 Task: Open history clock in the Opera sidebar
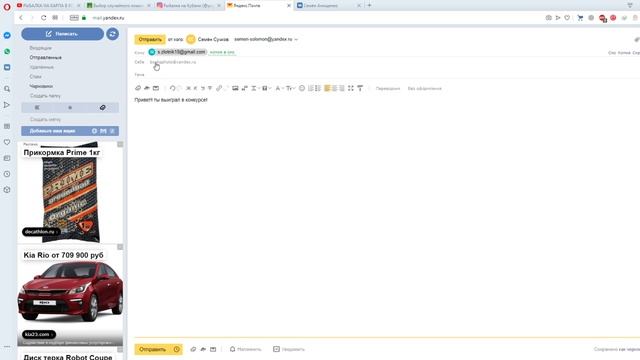pos(7,174)
